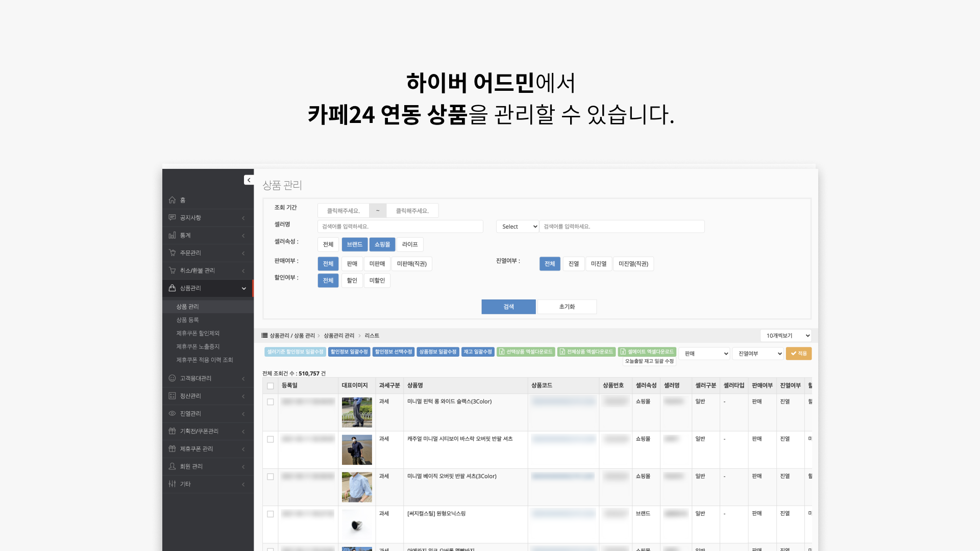Click the 고객응대관리 smiley icon
980x551 pixels.
pos(172,378)
